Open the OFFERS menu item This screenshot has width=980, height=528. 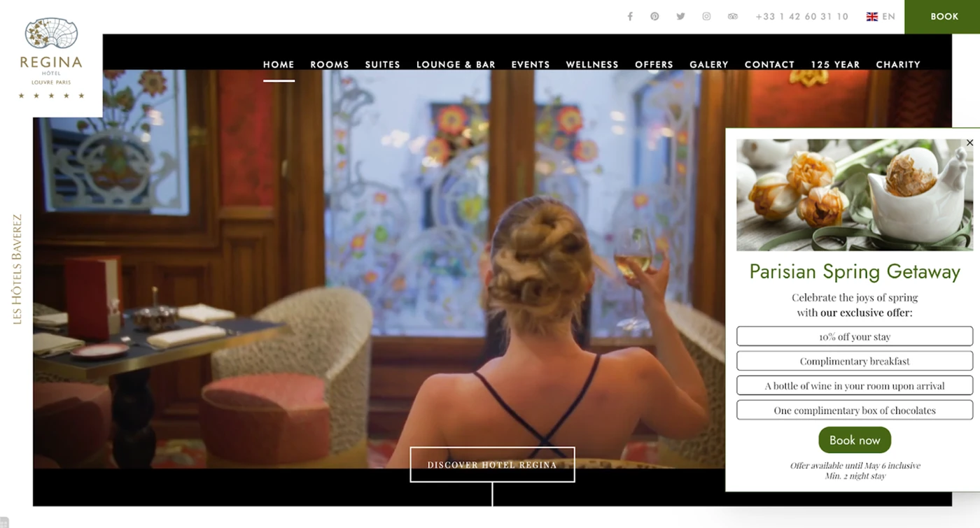[x=654, y=64]
